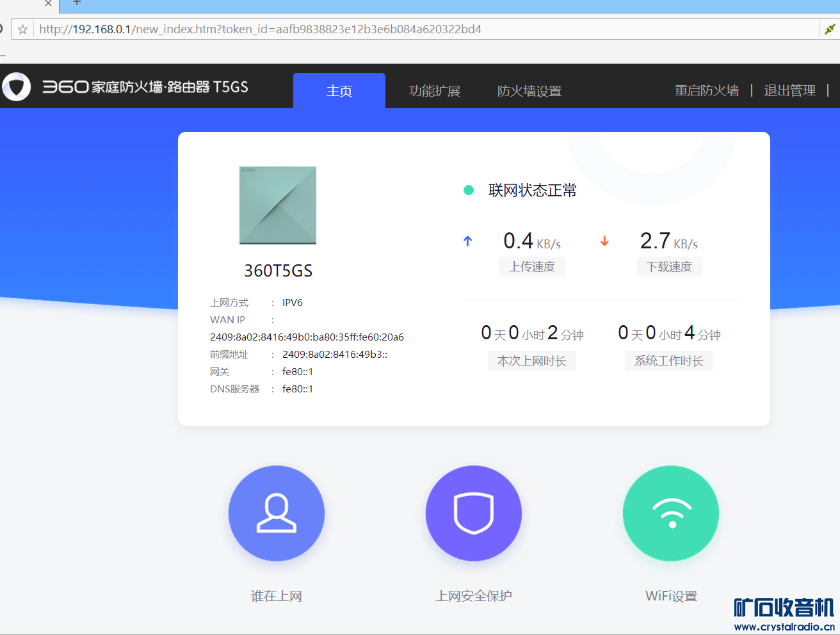This screenshot has width=840, height=635.
Task: Click the 系统工作时长 label
Action: tap(669, 361)
